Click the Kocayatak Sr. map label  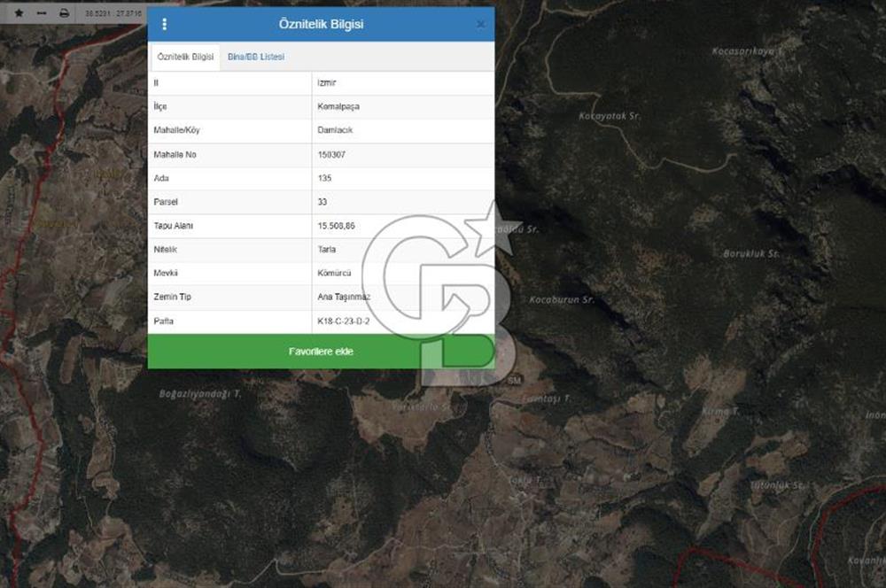point(610,116)
